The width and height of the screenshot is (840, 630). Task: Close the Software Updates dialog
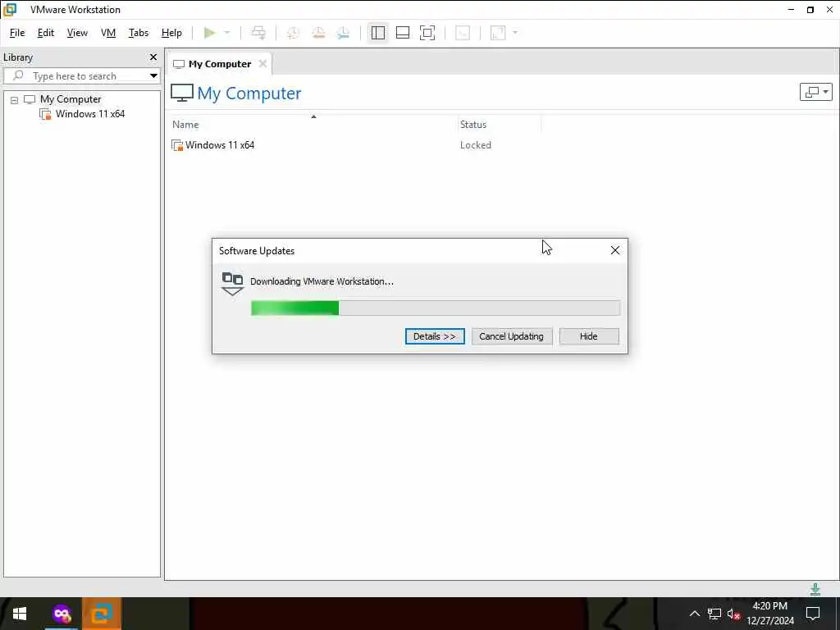[x=615, y=250]
